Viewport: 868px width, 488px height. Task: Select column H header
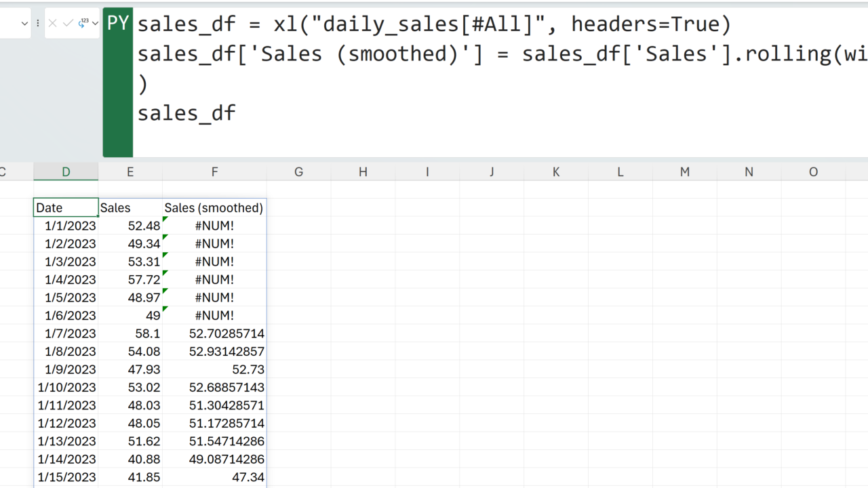click(x=363, y=172)
